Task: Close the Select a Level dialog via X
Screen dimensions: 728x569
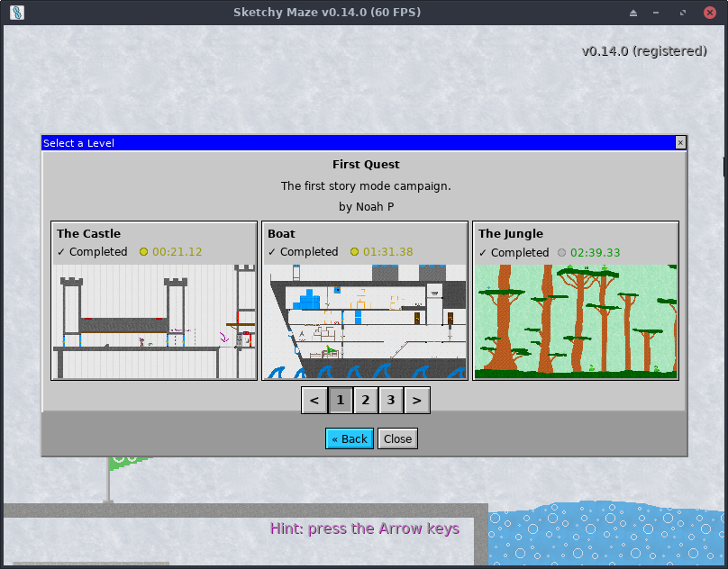Action: coord(680,142)
